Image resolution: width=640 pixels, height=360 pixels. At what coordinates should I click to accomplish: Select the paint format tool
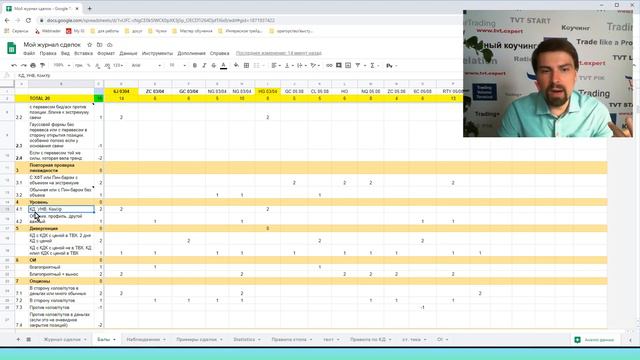coord(42,65)
